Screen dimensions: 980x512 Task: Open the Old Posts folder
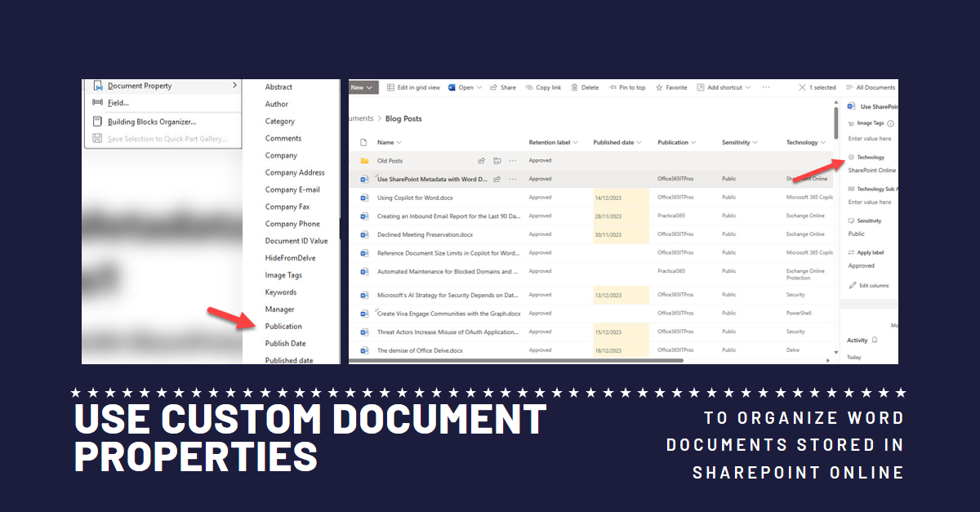390,161
